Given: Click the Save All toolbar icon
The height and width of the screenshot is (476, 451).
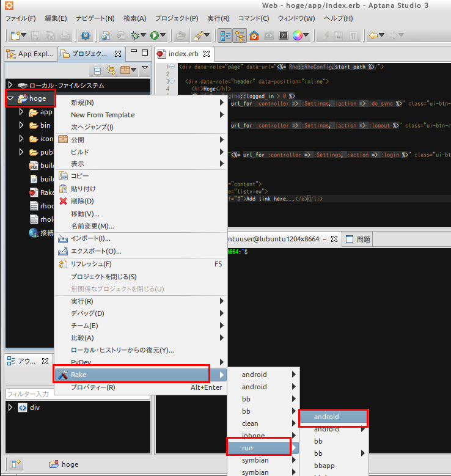Looking at the screenshot, I should click(50, 35).
